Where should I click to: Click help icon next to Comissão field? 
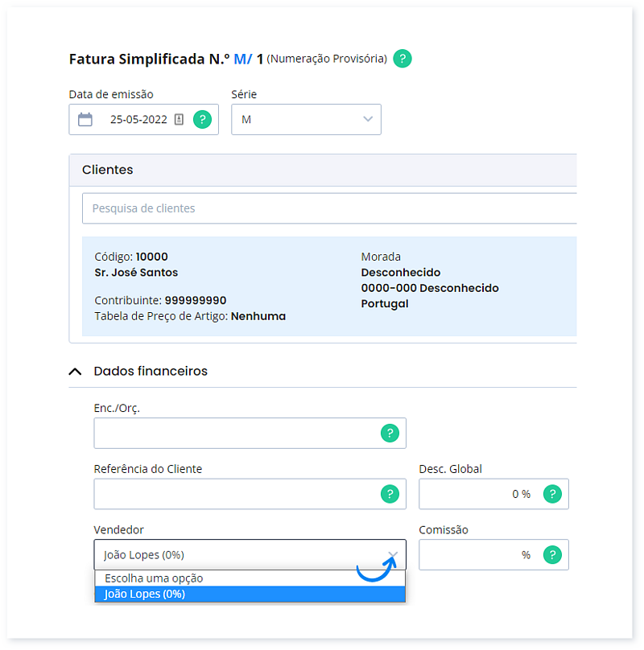[x=552, y=554]
